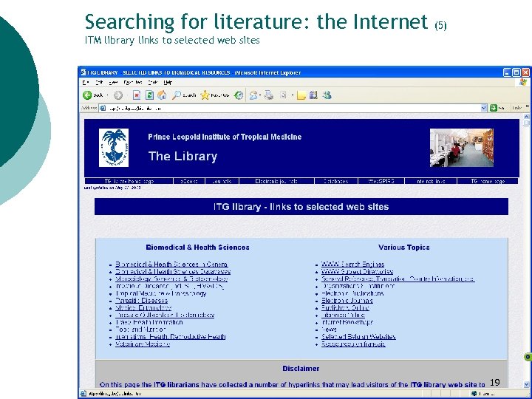Click the scroll down arrow of page scrollbar
This screenshot has height=399, width=532.
(527, 385)
